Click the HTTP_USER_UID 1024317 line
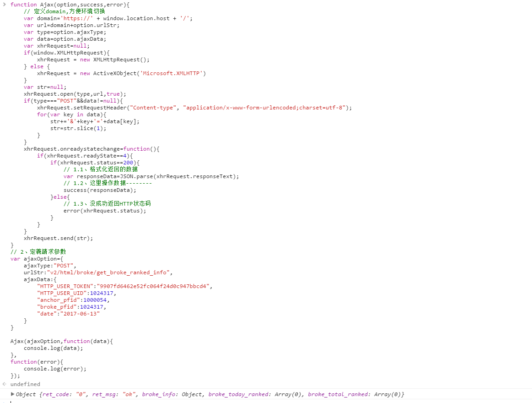Viewport: 532px width, 403px height. pyautogui.click(x=77, y=293)
